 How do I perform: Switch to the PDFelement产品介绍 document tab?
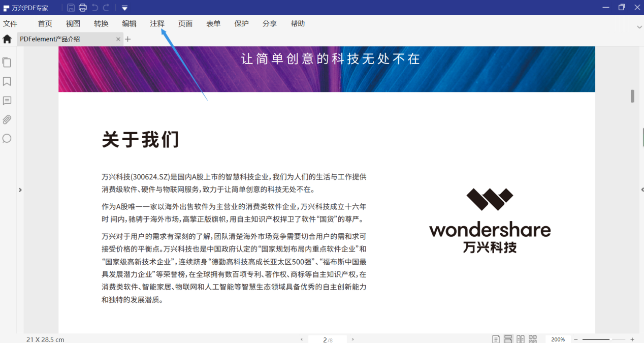point(70,39)
